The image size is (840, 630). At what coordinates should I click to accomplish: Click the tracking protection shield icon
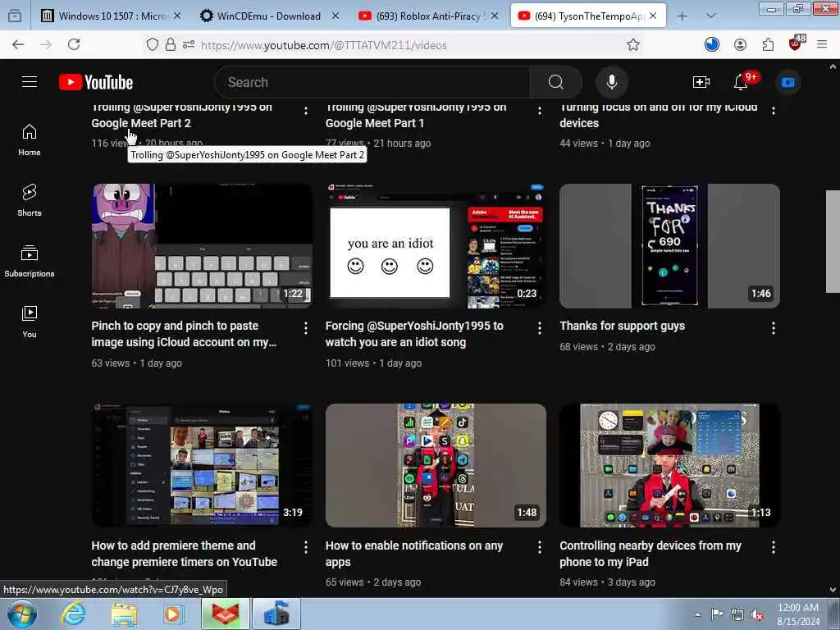(x=152, y=45)
